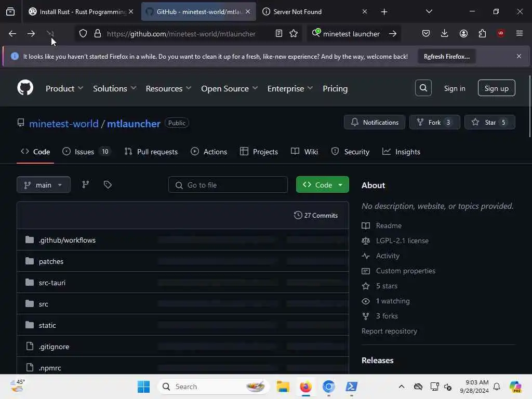Screen dimensions: 532x399
Task: Switch to Pull requests tab
Action: coord(151,152)
